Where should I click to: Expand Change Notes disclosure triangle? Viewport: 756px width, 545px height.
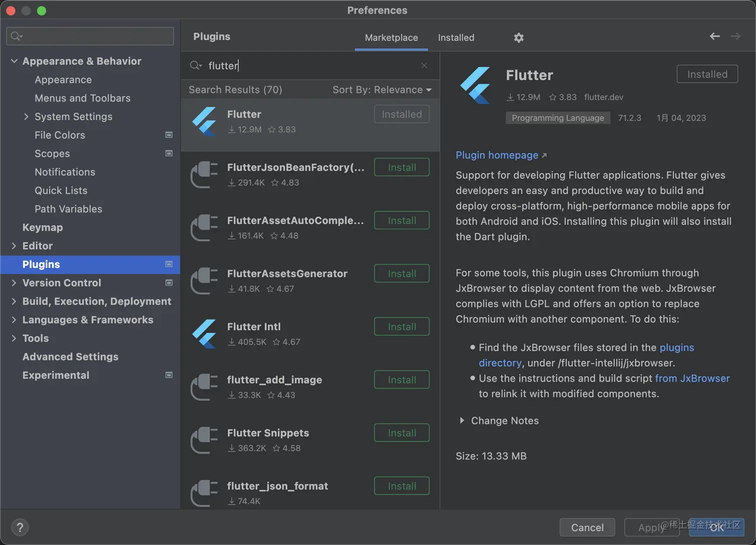click(462, 420)
